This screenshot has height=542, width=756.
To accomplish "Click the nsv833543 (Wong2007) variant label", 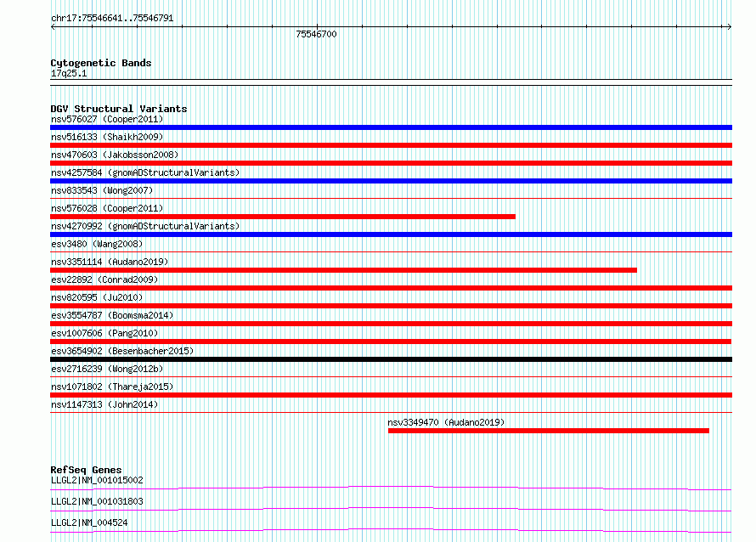I will pos(102,190).
